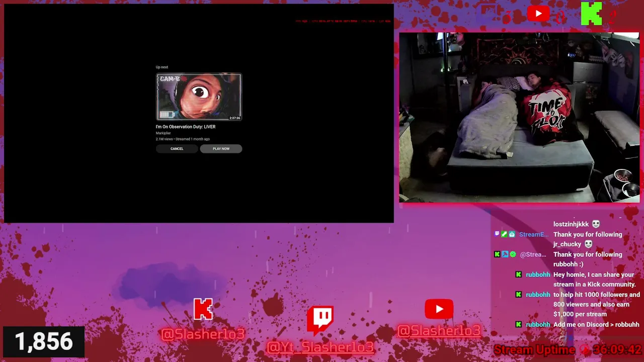
Task: Click the smiley emoji after jr_chucky
Action: point(588,244)
